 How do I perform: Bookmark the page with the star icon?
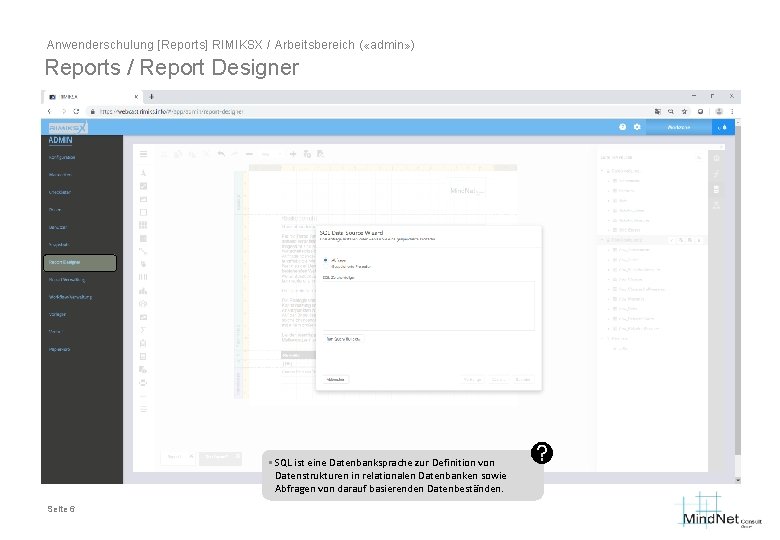684,111
